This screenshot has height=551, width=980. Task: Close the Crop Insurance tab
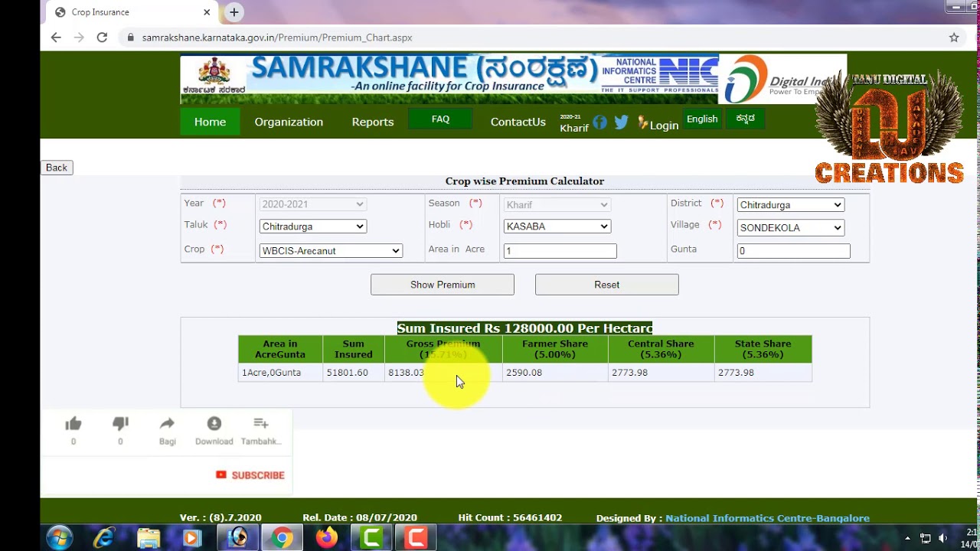(x=207, y=12)
